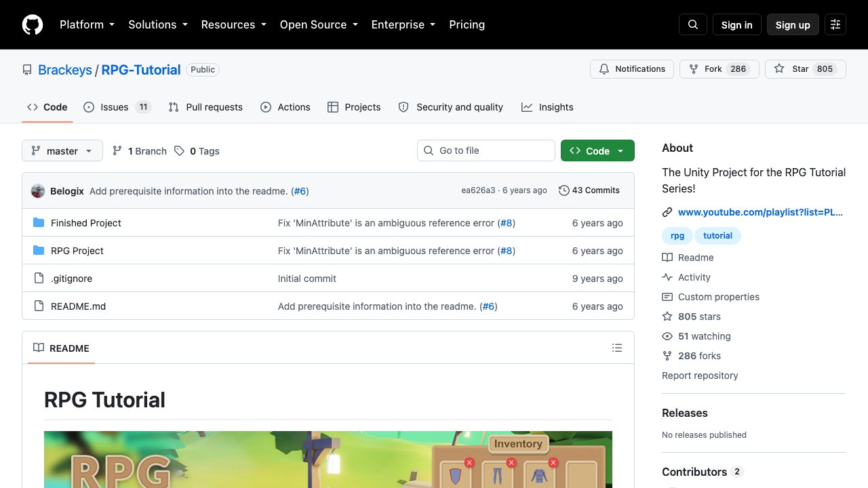Screen dimensions: 868x488
Task: Open the Releases heading link
Action: (685, 413)
